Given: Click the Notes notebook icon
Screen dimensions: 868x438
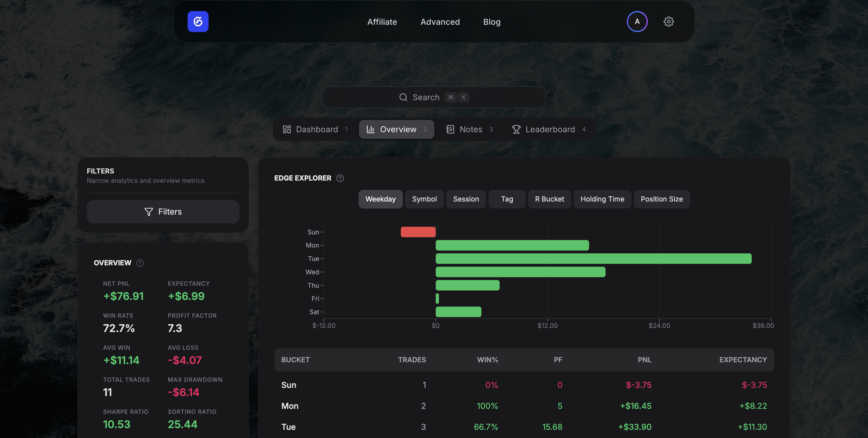Looking at the screenshot, I should point(450,129).
